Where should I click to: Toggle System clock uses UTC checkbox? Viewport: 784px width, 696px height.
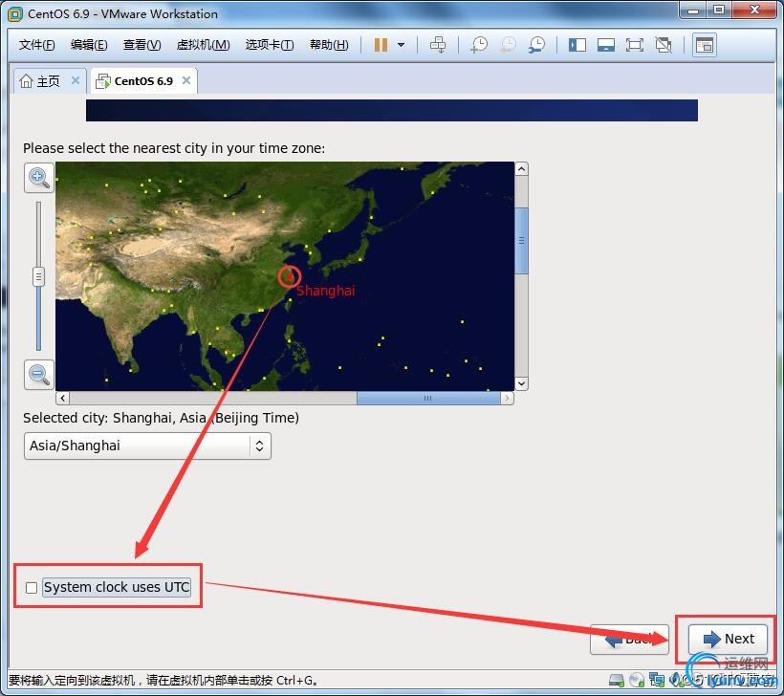click(32, 588)
